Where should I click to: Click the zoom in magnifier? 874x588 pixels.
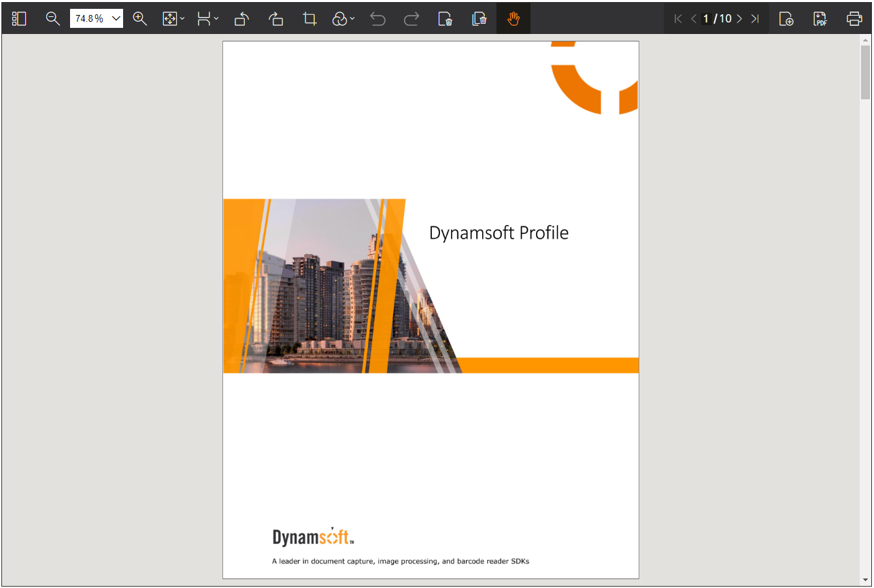pos(140,19)
